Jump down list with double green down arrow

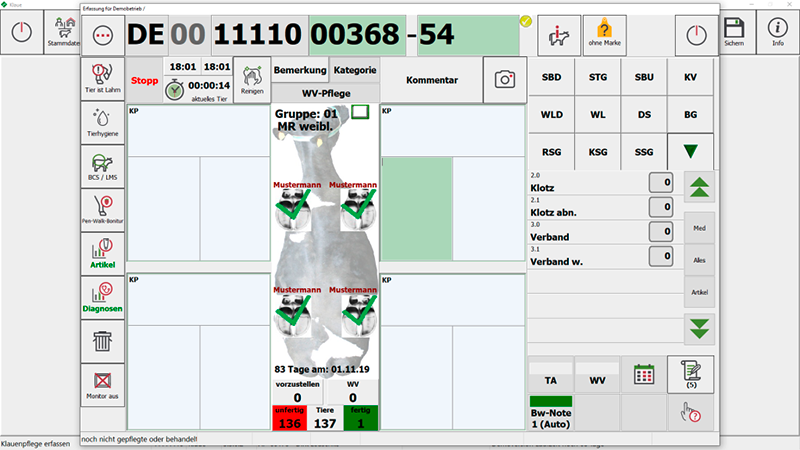coord(699,329)
